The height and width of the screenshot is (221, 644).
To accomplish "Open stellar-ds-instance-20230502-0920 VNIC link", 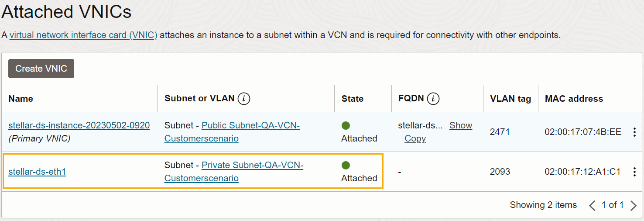I will coord(79,125).
